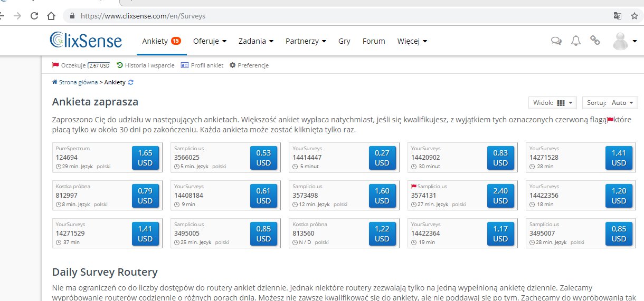
Task: Start survey 14422356 1,20 USD button
Action: [x=619, y=196]
